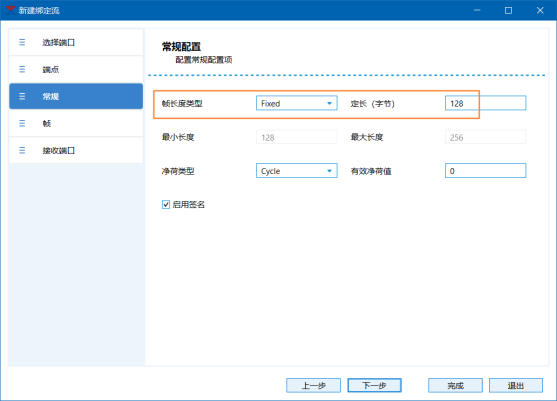The image size is (557, 401).
Task: Click the list icon beside 选择端口
Action: (x=22, y=42)
